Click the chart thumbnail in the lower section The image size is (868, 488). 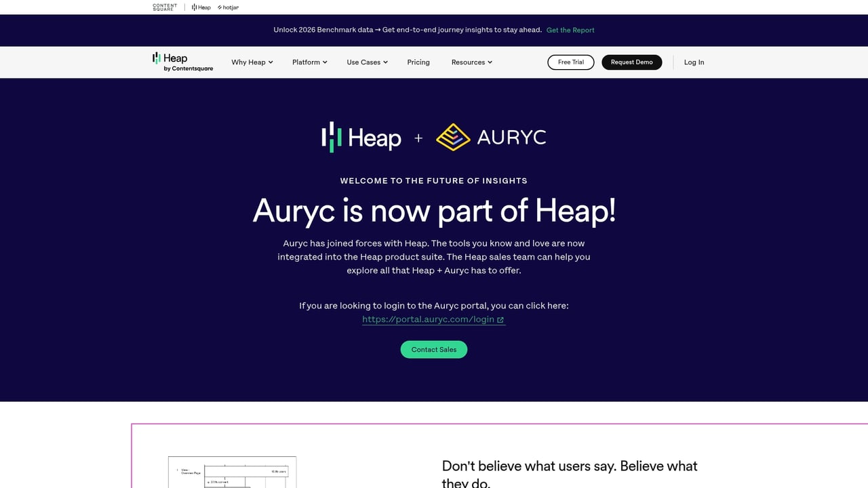click(x=231, y=472)
